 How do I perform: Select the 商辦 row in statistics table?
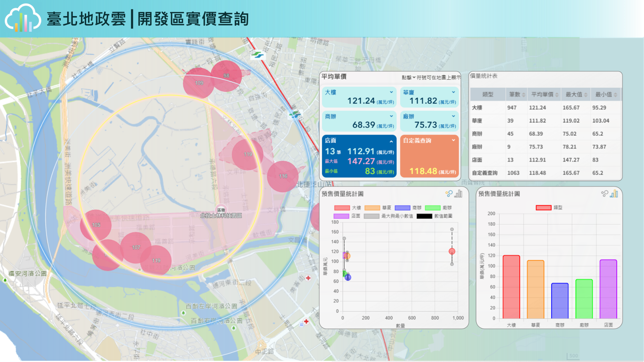tap(545, 134)
